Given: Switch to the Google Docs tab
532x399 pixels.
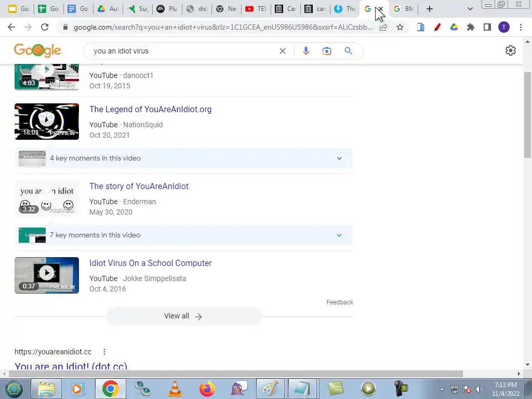Looking at the screenshot, I should click(78, 9).
